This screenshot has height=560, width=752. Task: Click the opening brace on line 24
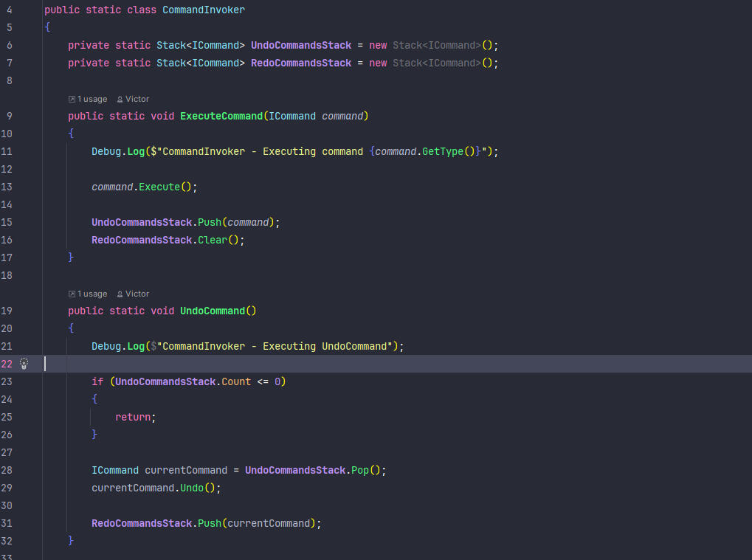click(x=94, y=399)
